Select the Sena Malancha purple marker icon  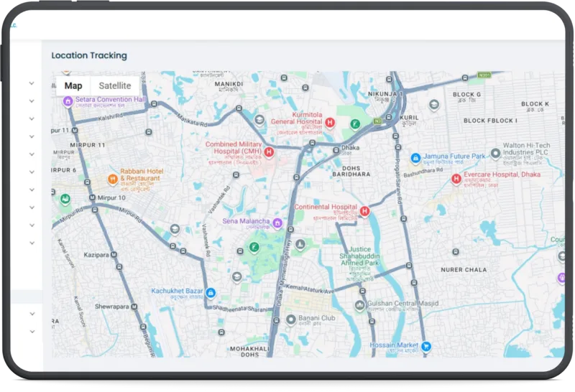pyautogui.click(x=277, y=223)
